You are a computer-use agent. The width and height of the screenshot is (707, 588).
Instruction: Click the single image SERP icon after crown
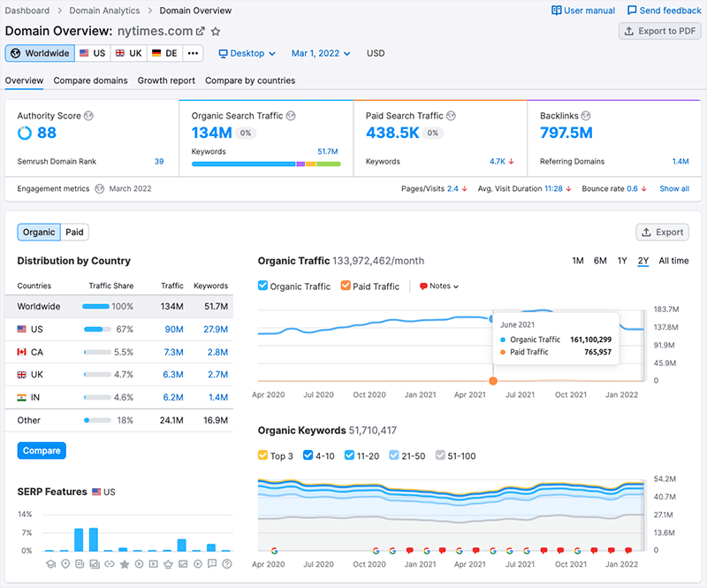point(183,563)
